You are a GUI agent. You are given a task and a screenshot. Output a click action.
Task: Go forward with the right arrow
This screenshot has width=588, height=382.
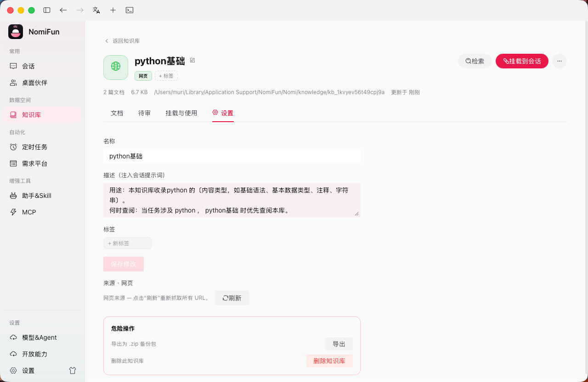coord(80,10)
